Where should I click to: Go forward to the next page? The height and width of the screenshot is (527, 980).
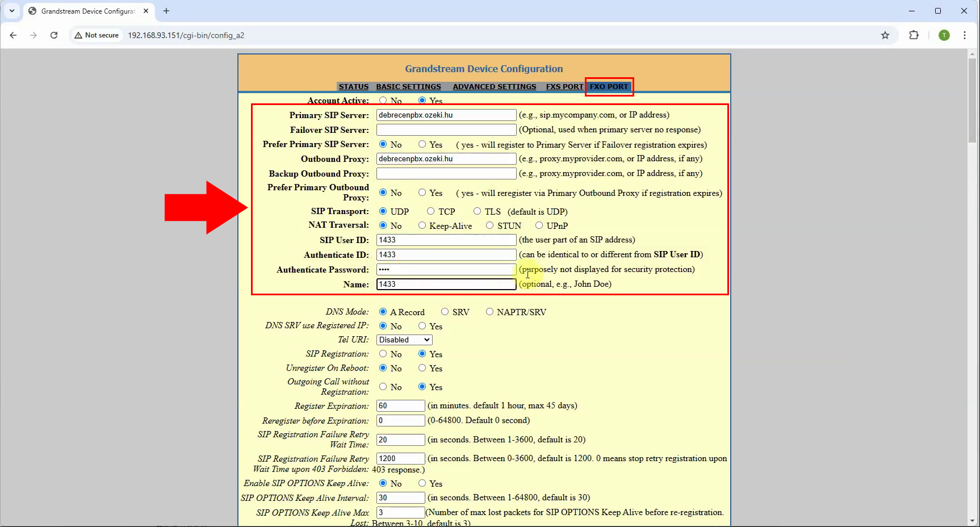[33, 35]
